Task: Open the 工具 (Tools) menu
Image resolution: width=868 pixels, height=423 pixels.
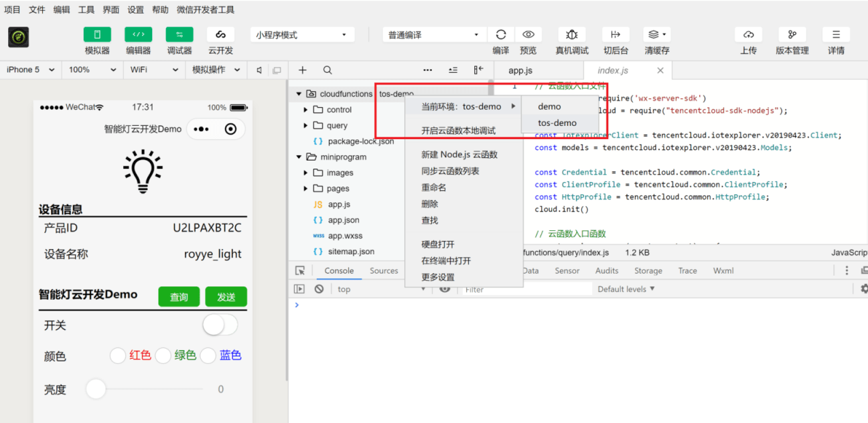Action: [86, 10]
